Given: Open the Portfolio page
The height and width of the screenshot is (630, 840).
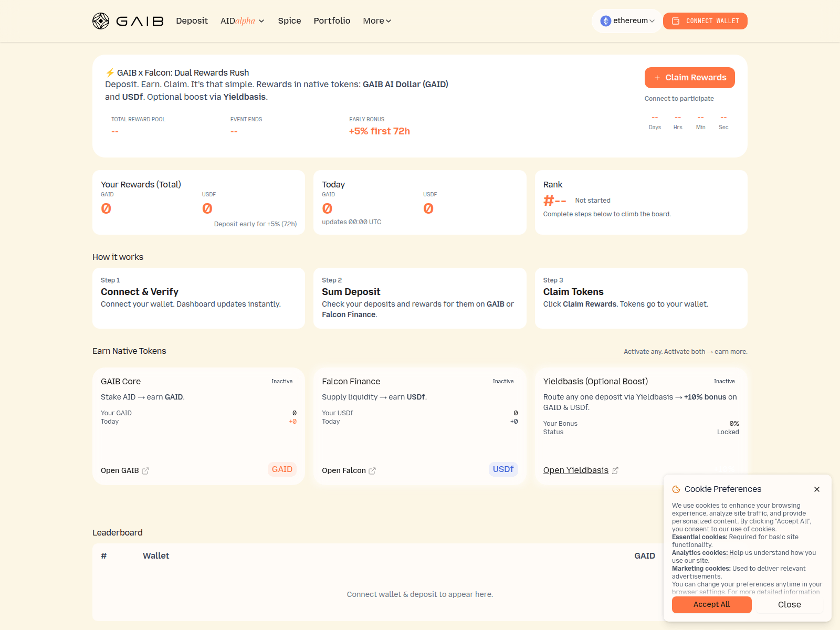Looking at the screenshot, I should (332, 21).
